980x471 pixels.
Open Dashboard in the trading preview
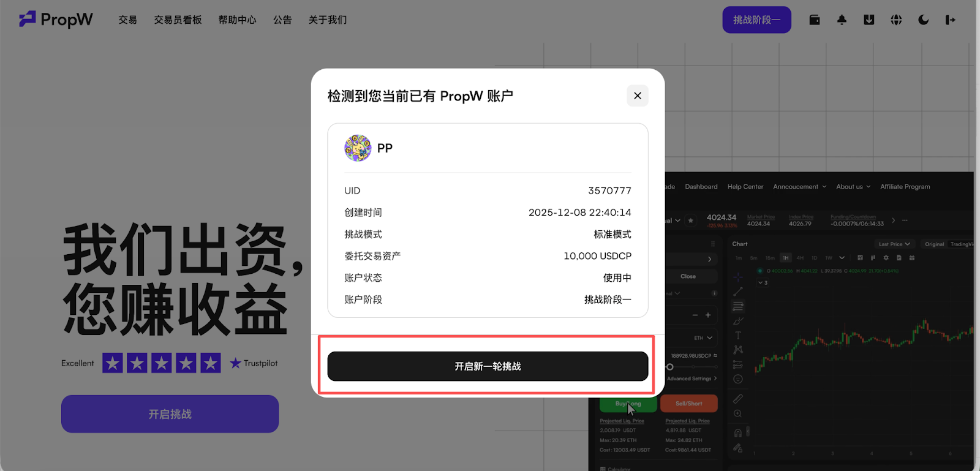(701, 187)
